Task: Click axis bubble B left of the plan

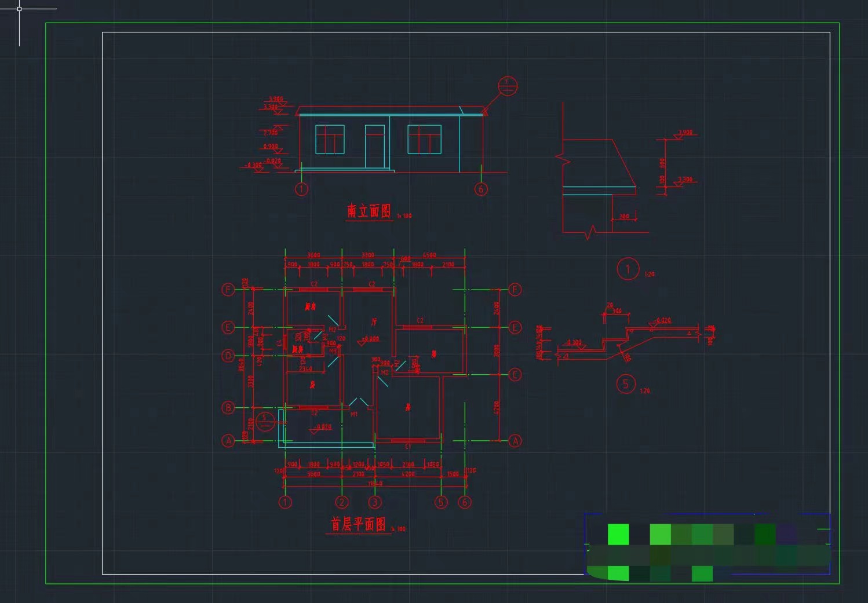Action: (x=228, y=407)
